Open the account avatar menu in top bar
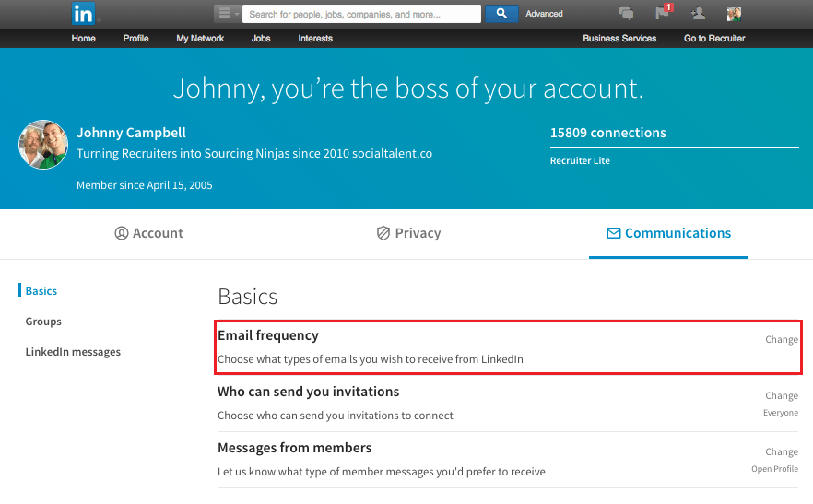The width and height of the screenshot is (813, 504). tap(734, 14)
